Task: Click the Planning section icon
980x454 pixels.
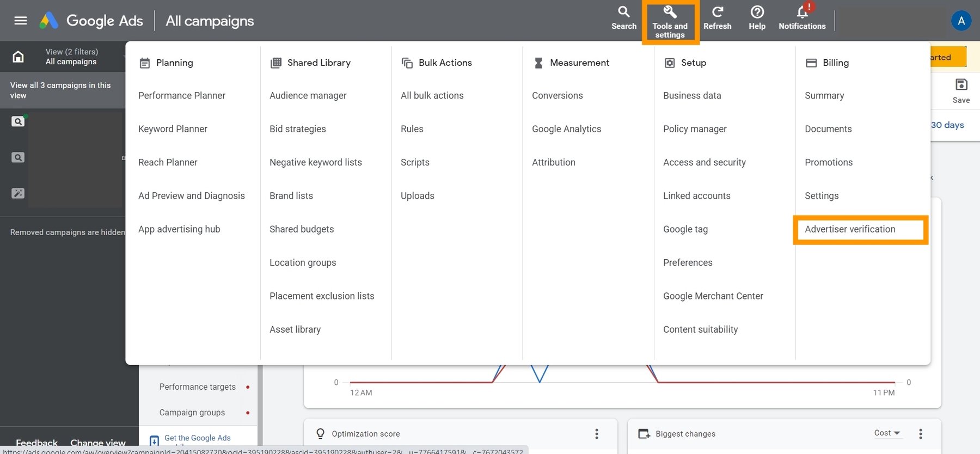Action: (x=144, y=63)
